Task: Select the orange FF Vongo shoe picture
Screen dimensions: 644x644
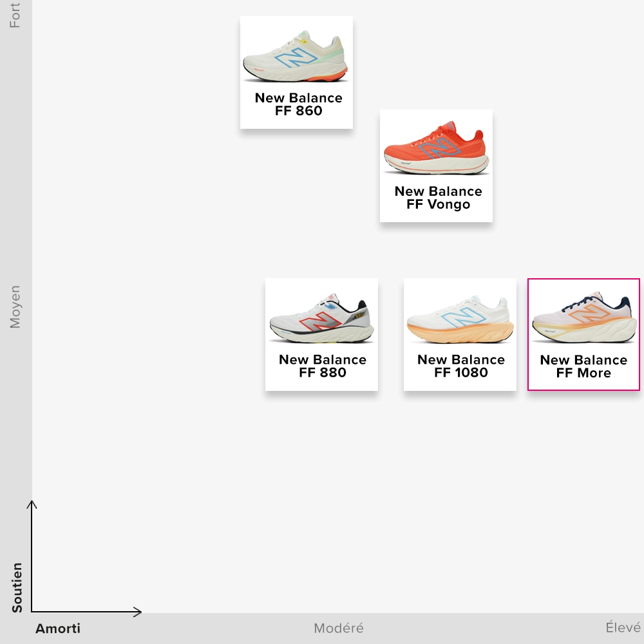Action: tap(436, 149)
